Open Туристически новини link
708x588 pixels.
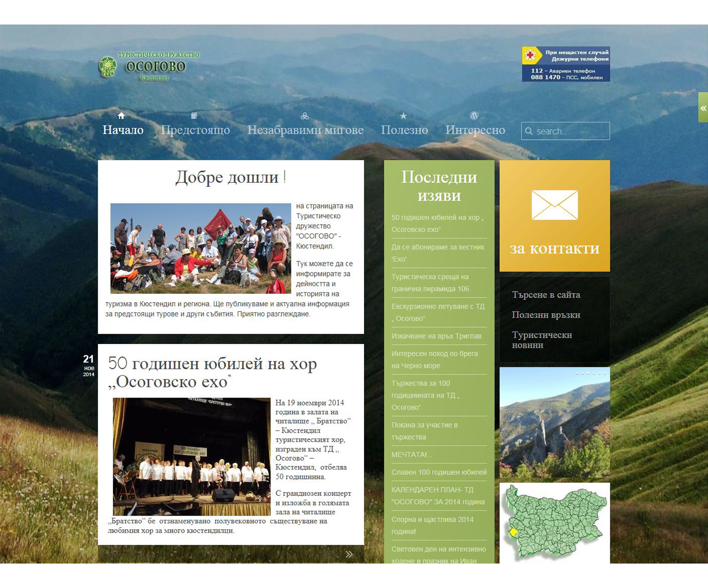coord(542,340)
